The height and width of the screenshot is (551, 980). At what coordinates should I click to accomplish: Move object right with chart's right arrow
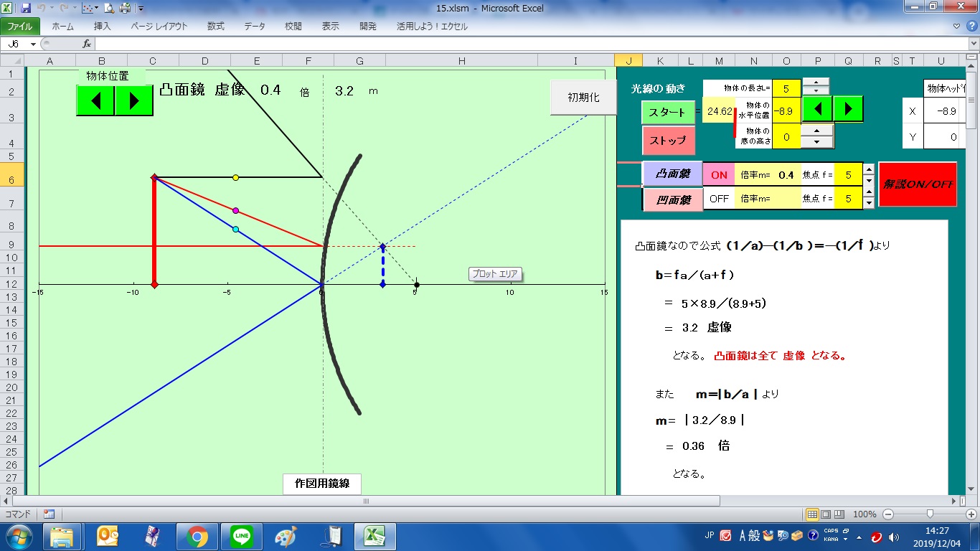133,100
